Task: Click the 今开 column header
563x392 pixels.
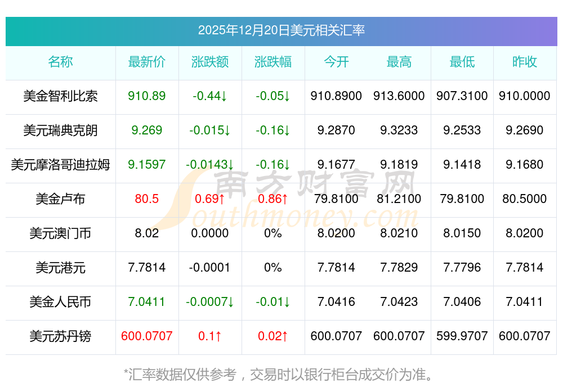Action: [336, 62]
